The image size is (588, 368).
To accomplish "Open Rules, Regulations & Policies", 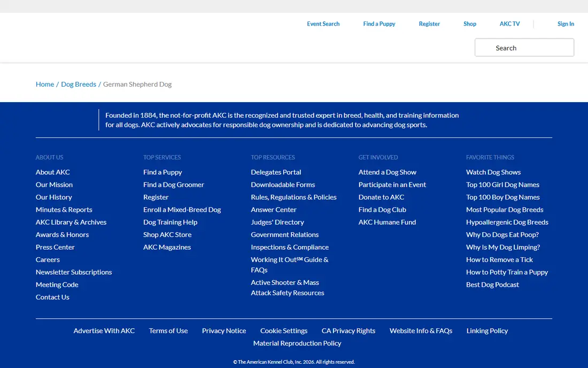I will (x=293, y=197).
